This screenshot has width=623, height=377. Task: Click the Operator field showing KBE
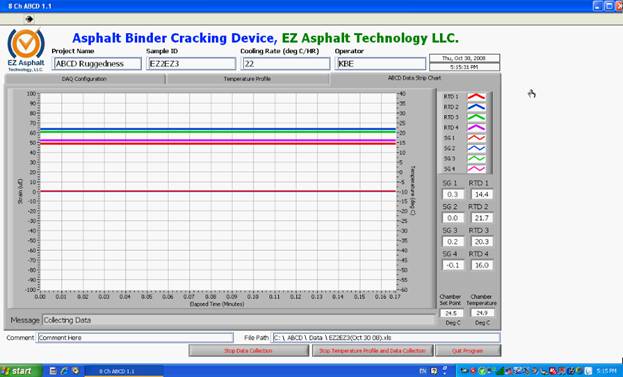[380, 64]
